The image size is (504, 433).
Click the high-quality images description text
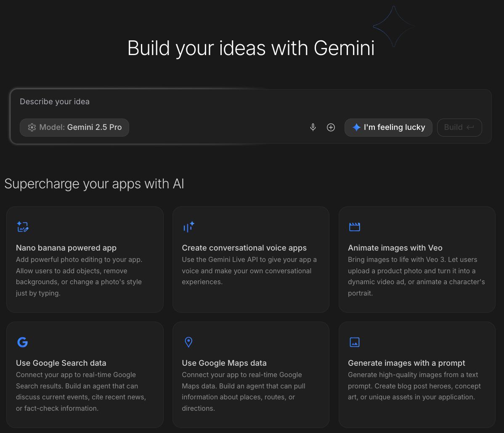pyautogui.click(x=414, y=386)
